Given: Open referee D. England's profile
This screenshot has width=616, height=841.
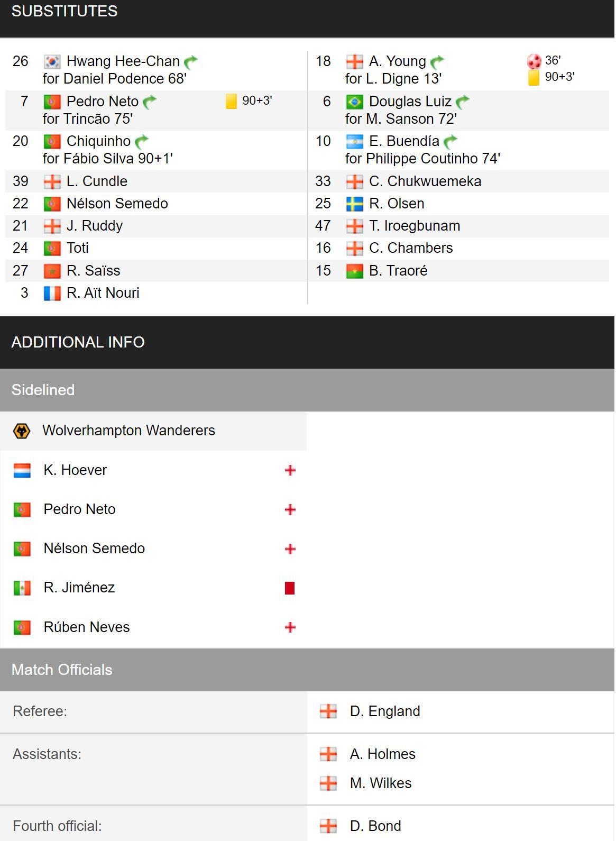Looking at the screenshot, I should pos(385,711).
